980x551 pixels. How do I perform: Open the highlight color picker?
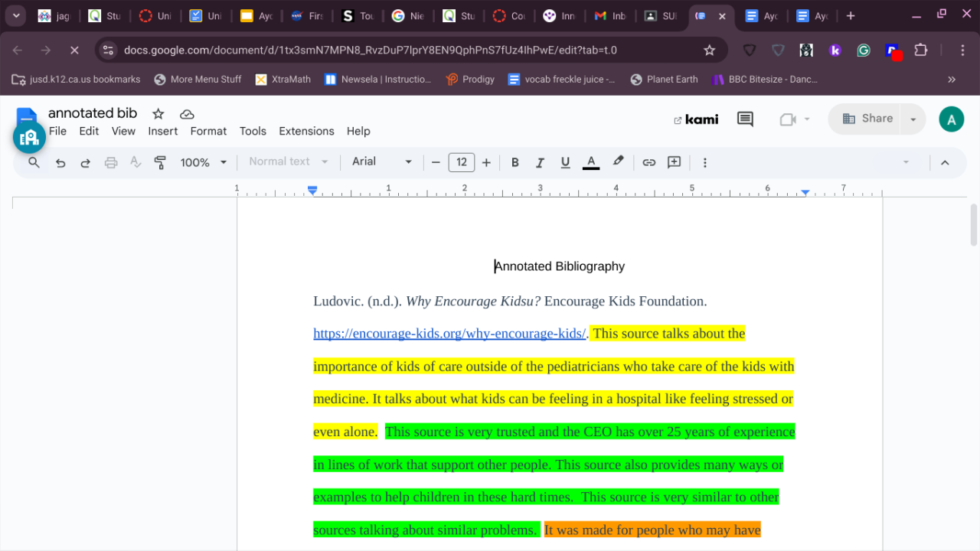click(x=618, y=162)
